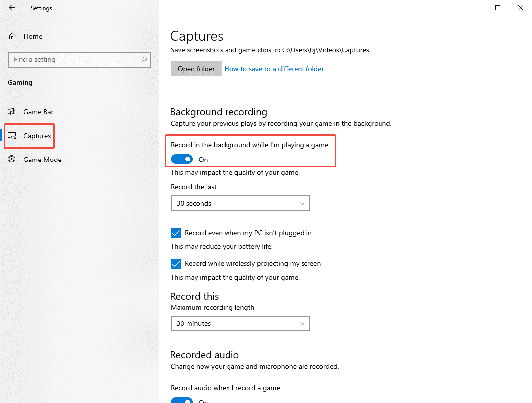Select the Captures sidebar icon

click(12, 136)
